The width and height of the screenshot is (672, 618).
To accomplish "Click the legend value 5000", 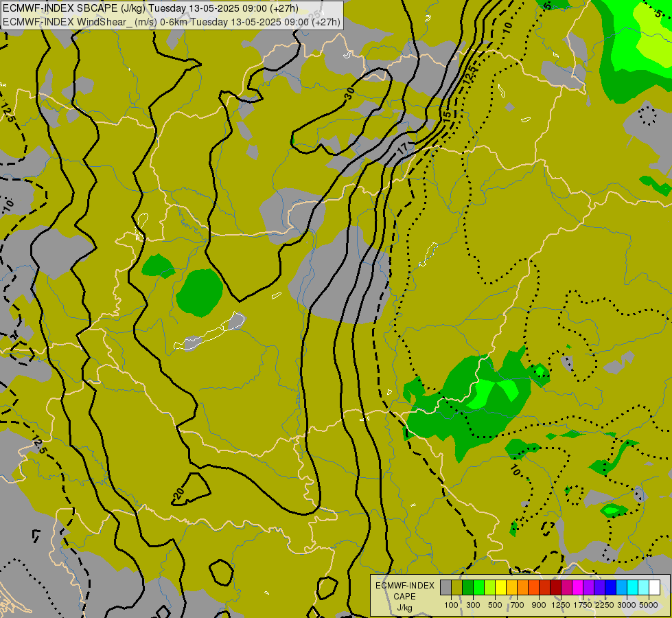I will tap(649, 605).
